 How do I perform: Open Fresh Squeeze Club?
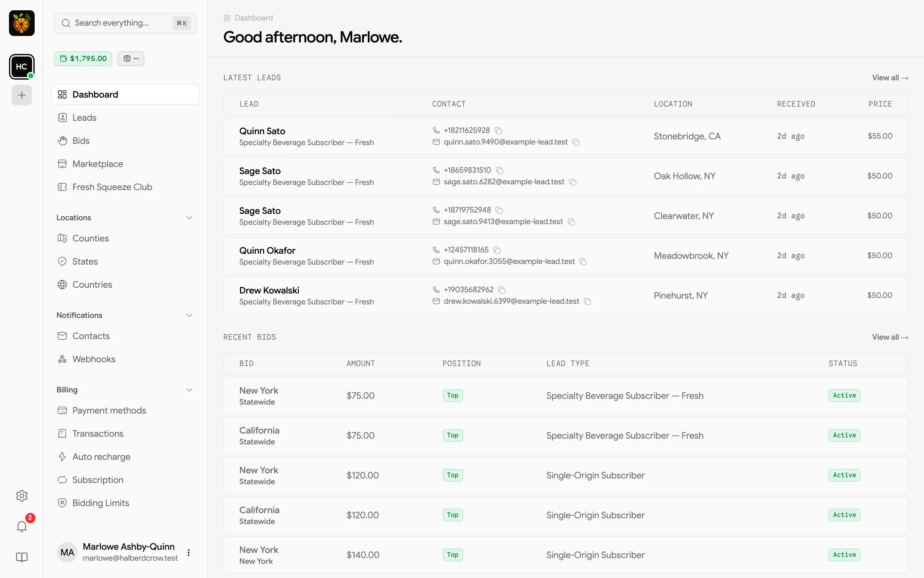pyautogui.click(x=125, y=187)
